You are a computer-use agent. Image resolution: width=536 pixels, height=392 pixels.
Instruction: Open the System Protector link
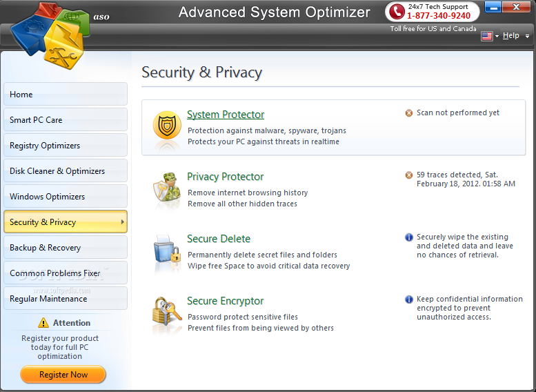click(226, 115)
